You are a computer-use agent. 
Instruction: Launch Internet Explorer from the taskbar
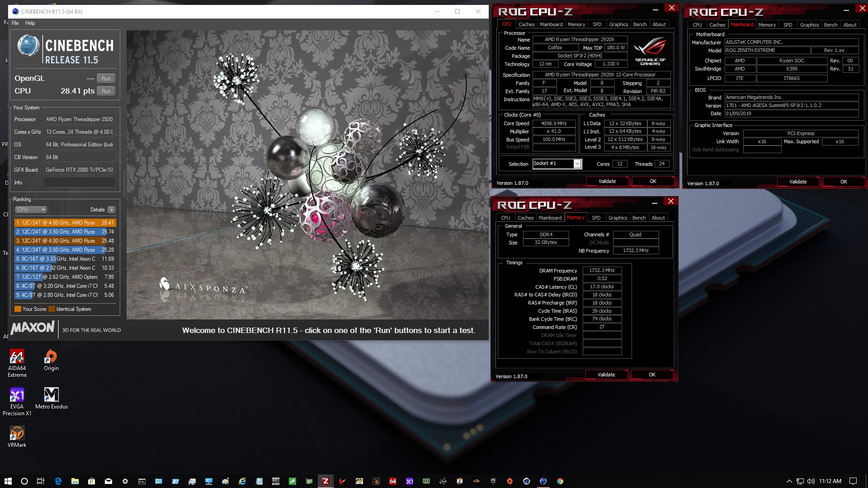242,481
